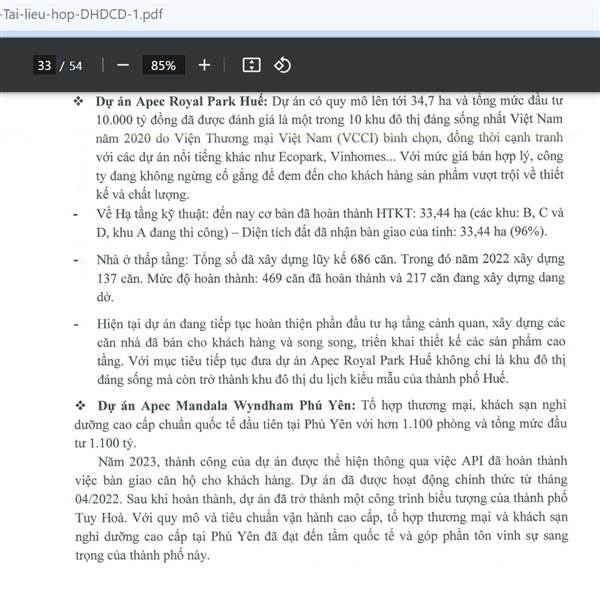Click the text 04/2022
This screenshot has height=600, width=600.
[98, 499]
